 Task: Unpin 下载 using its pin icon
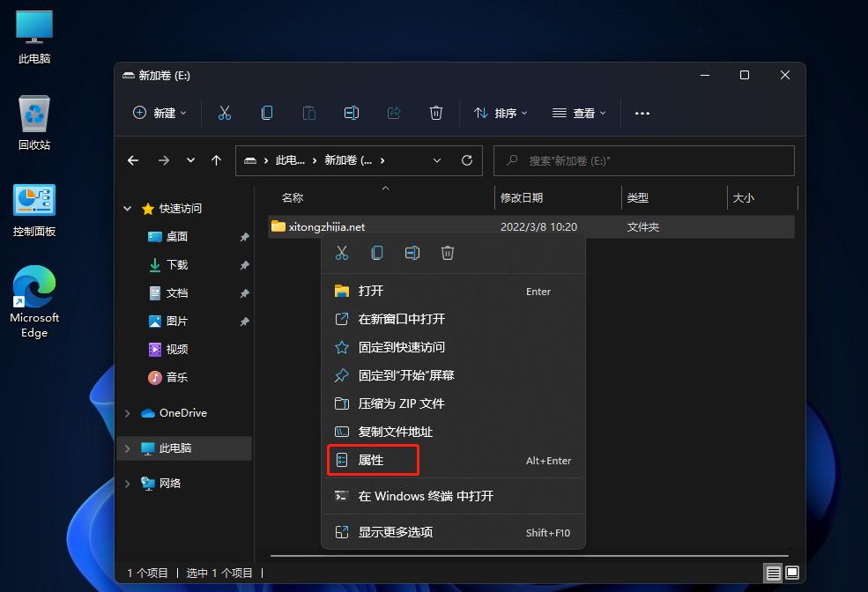click(x=244, y=264)
